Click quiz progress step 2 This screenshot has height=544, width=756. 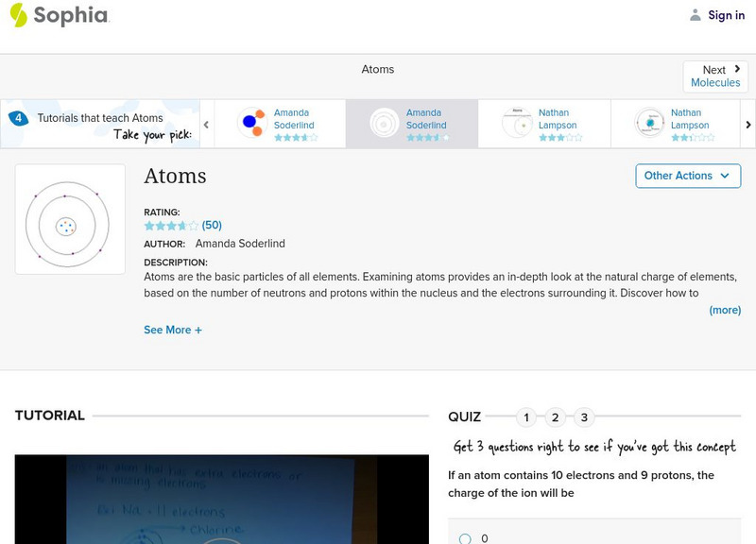555,415
